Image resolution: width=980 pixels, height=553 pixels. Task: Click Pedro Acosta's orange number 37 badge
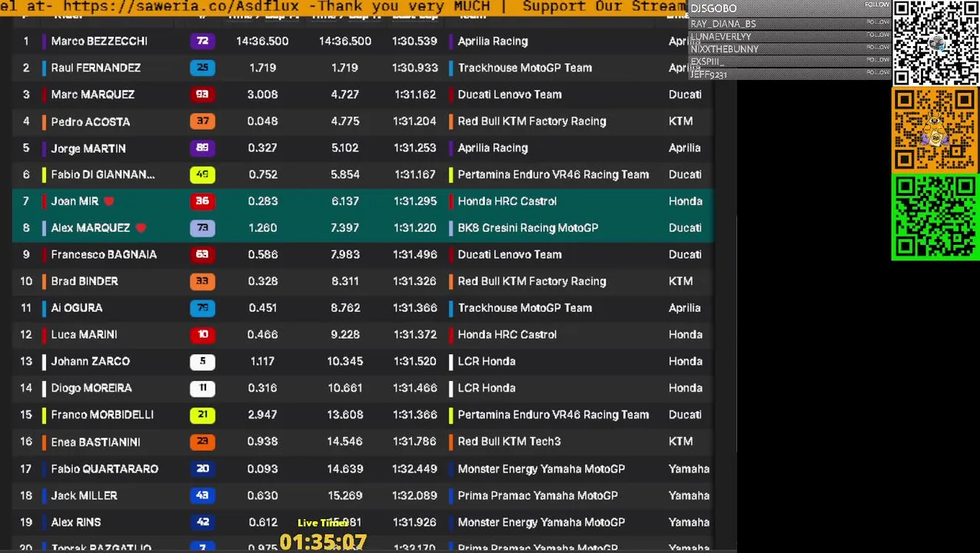coord(202,121)
